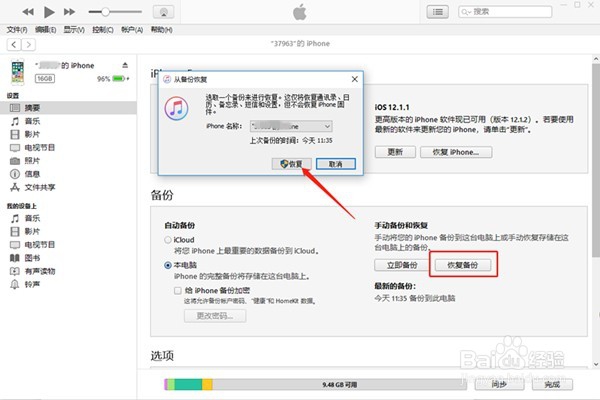Click 恢复 button in the restore dialog
Viewport: 600px width, 400px height.
[292, 164]
